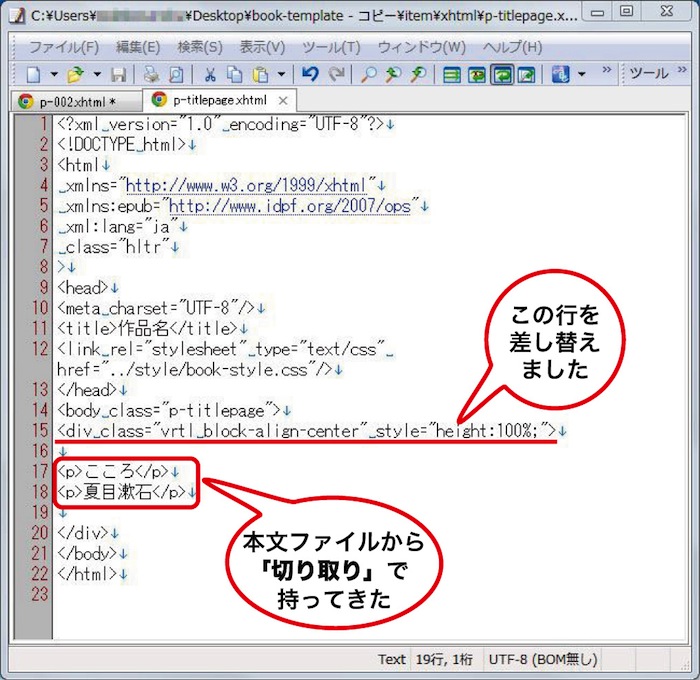Click the href="../style/book-style.css" text
The height and width of the screenshot is (680, 700).
(x=195, y=369)
